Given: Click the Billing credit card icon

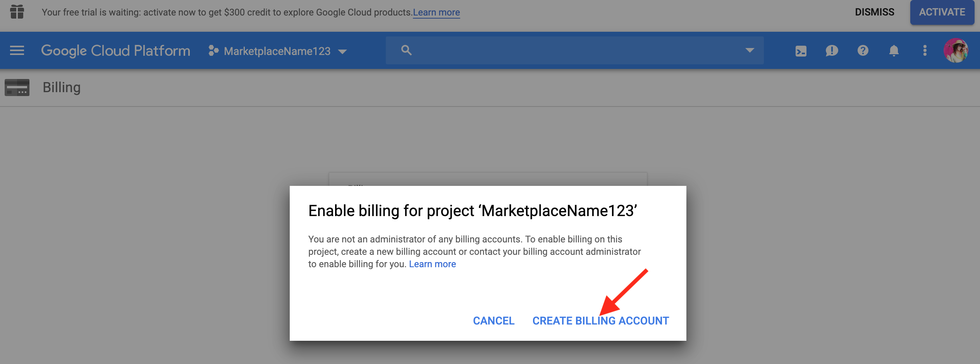Looking at the screenshot, I should [x=17, y=88].
